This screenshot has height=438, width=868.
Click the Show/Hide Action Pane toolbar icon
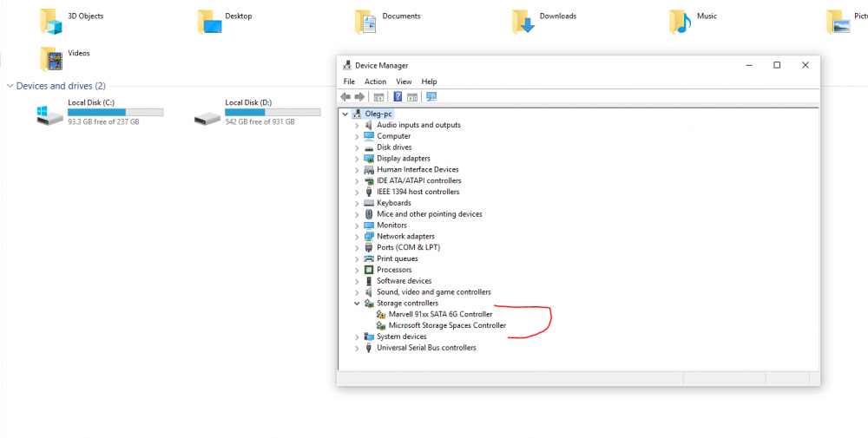[411, 97]
